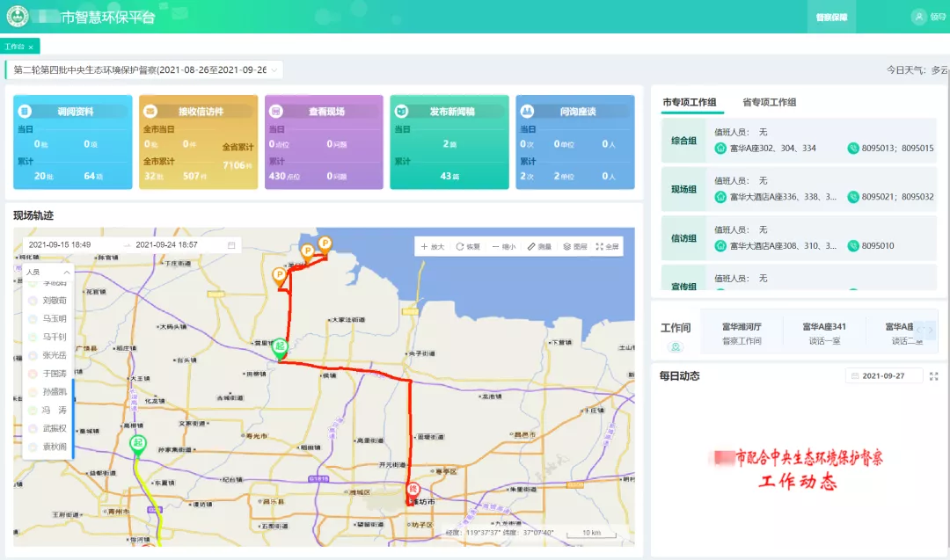Collapse the 人员 list dropdown
Screen dimensions: 950x560
[67, 273]
